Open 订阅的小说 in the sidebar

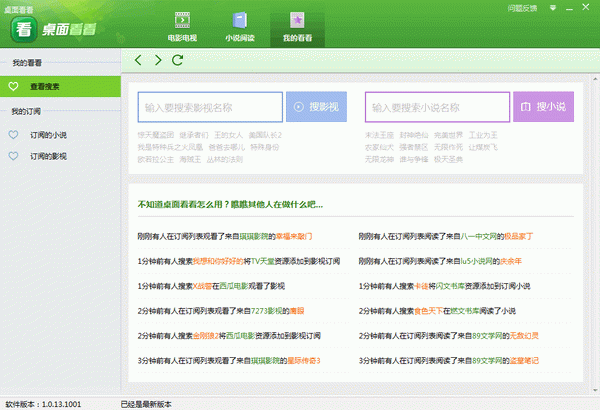pyautogui.click(x=48, y=135)
